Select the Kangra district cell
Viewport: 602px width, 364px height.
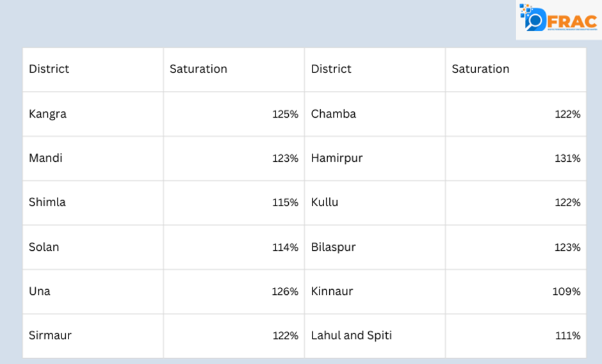pyautogui.click(x=48, y=114)
